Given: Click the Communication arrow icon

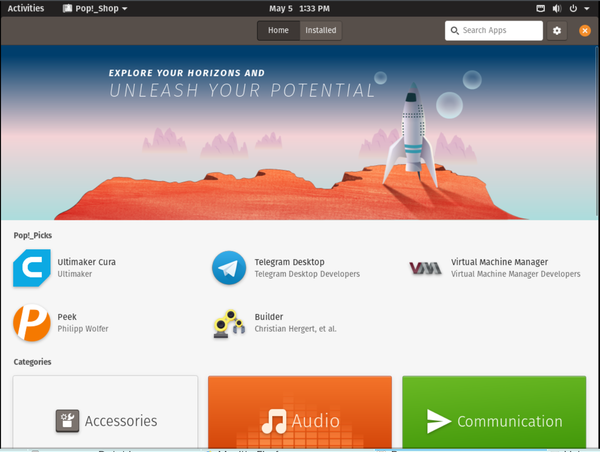Looking at the screenshot, I should click(439, 421).
